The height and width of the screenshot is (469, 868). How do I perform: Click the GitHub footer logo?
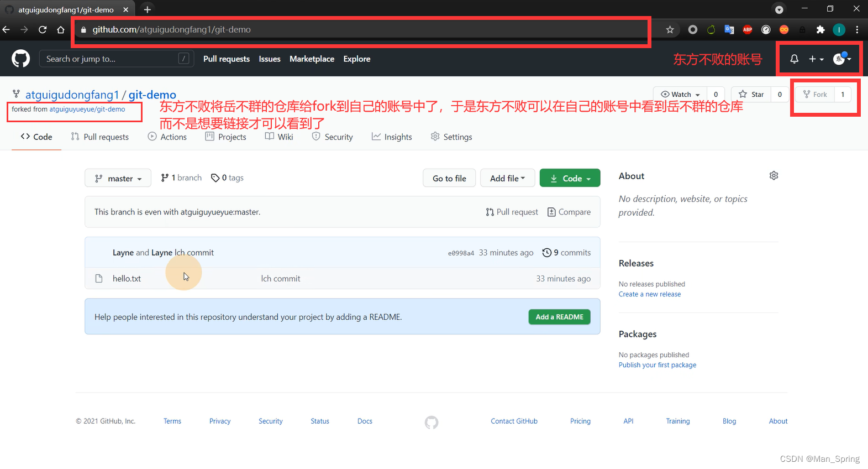click(432, 423)
